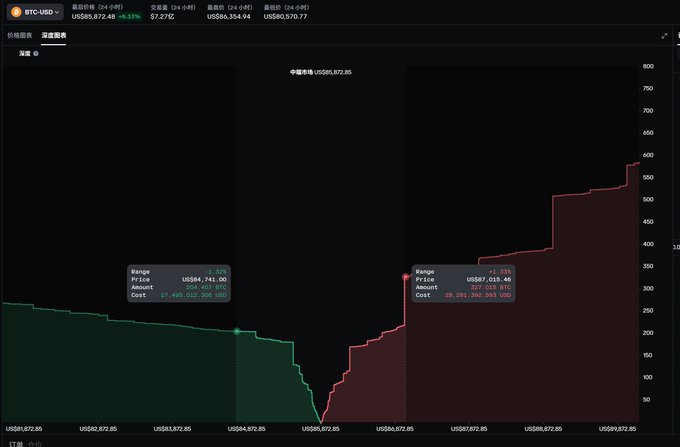Screen dimensions: 680x447
Task: Click x-axis label US$83,872.85
Action: pyautogui.click(x=172, y=429)
